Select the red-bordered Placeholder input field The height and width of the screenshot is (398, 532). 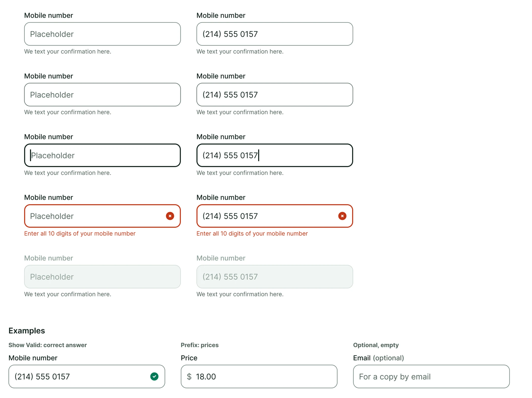(x=102, y=216)
